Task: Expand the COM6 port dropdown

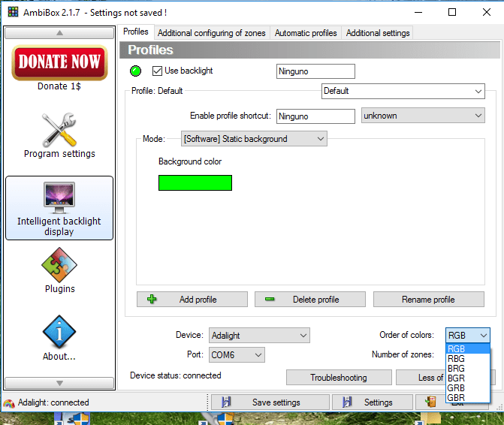Action: coord(237,355)
